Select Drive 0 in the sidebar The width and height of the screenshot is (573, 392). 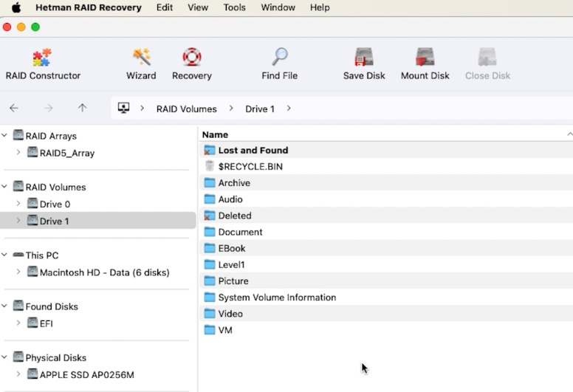55,204
